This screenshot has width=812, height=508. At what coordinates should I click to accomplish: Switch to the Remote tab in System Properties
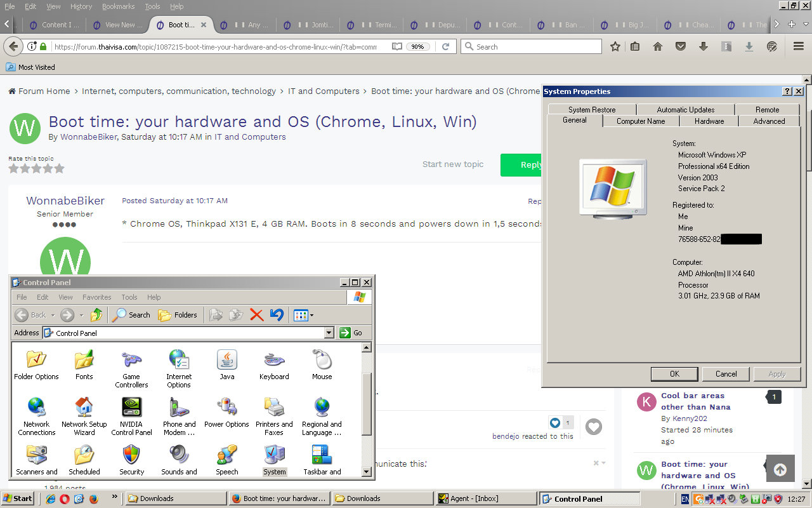(x=767, y=109)
